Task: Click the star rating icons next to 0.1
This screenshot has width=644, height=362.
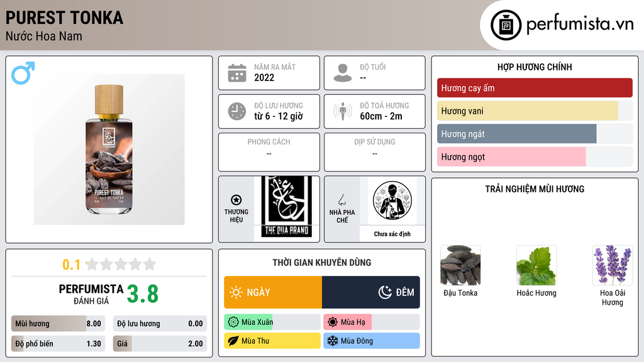Action: coord(121,264)
